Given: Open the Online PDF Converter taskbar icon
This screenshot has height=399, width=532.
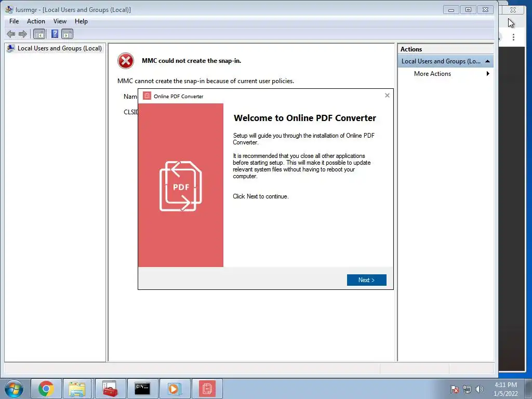Looking at the screenshot, I should point(207,389).
